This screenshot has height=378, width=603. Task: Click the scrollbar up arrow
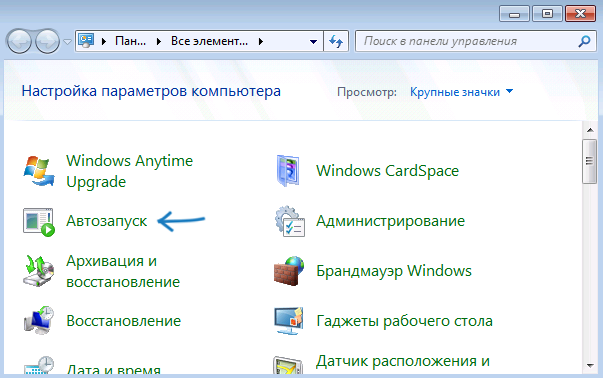(x=590, y=130)
